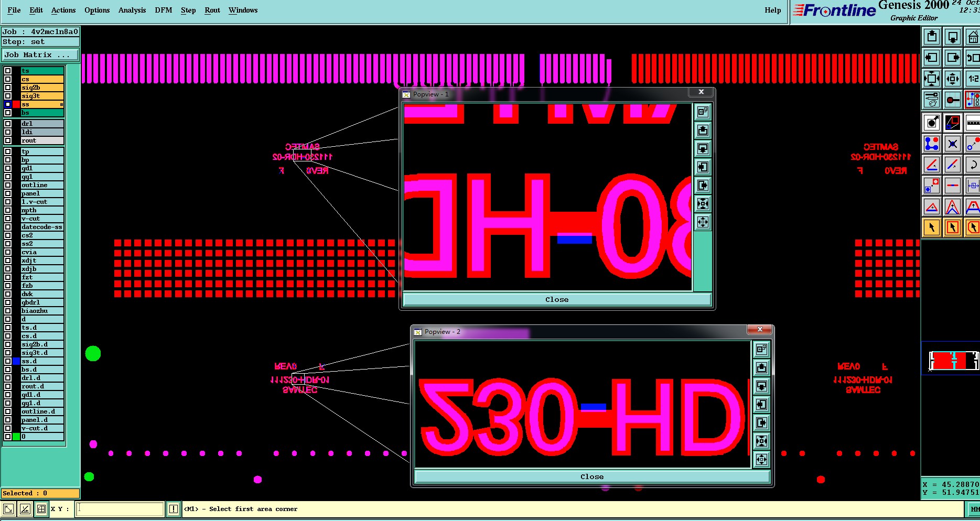Toggle the sig2b layer checkbox
Viewport: 980px width, 521px height.
8,88
